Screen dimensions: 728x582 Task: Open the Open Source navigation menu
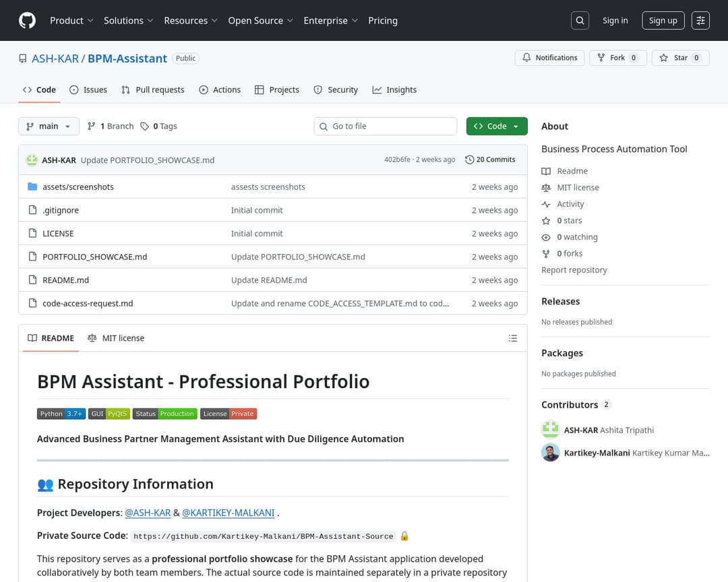(x=260, y=20)
